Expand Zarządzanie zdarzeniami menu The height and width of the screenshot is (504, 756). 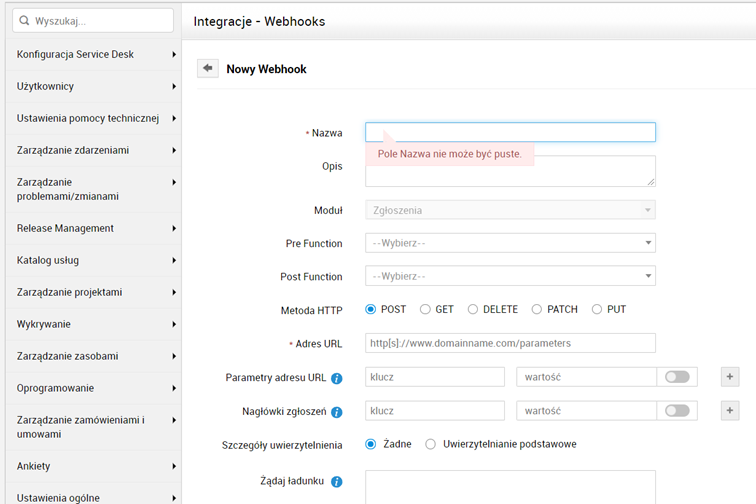tap(94, 150)
